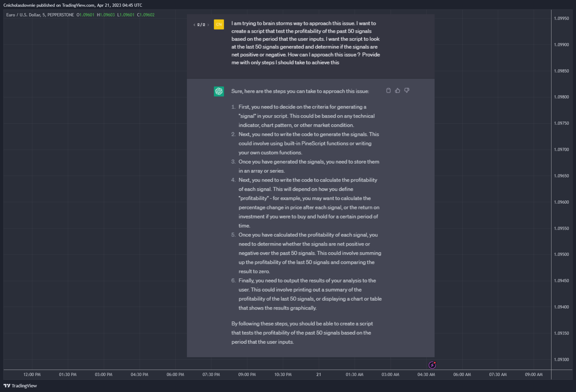Click the Euro / U.S. Dollar symbol title

[23, 15]
